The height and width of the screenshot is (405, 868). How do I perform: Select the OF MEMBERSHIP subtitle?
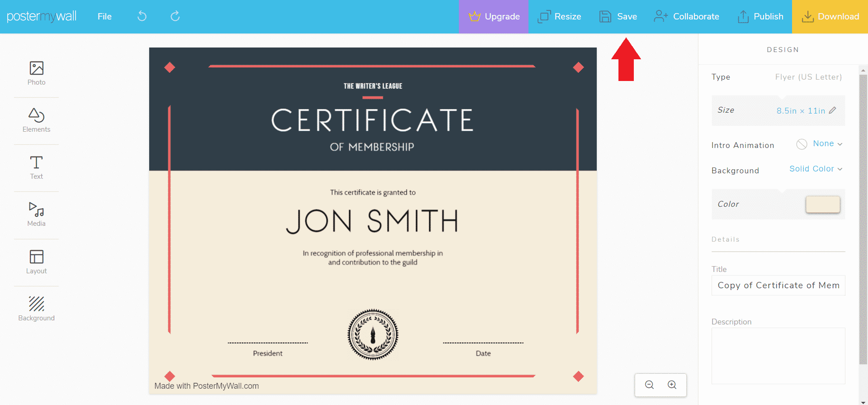tap(372, 147)
